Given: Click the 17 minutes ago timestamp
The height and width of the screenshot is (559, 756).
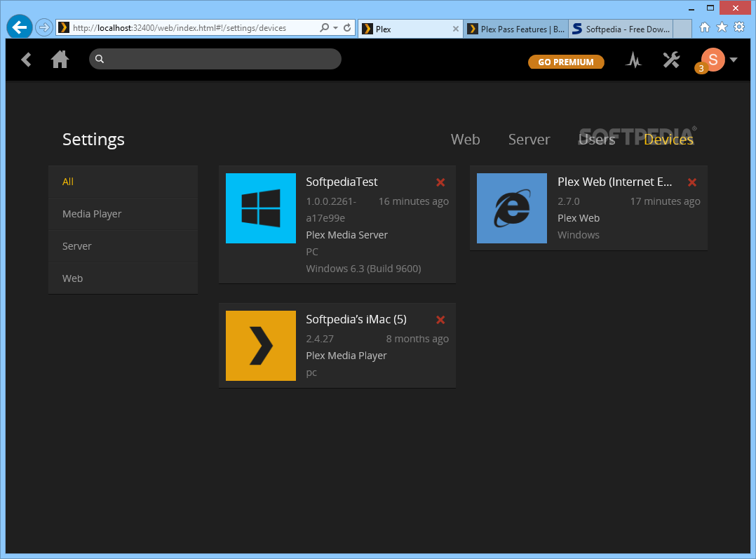Looking at the screenshot, I should pyautogui.click(x=666, y=201).
